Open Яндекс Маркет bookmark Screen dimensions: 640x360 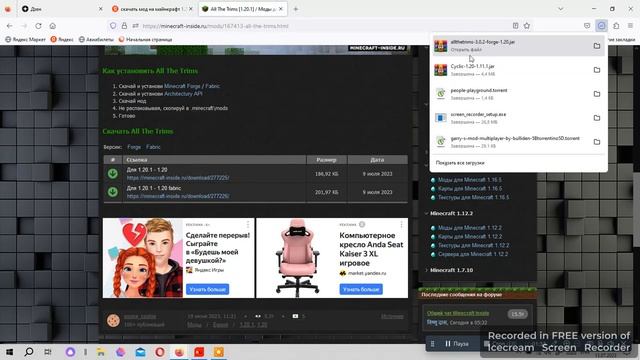pos(25,40)
